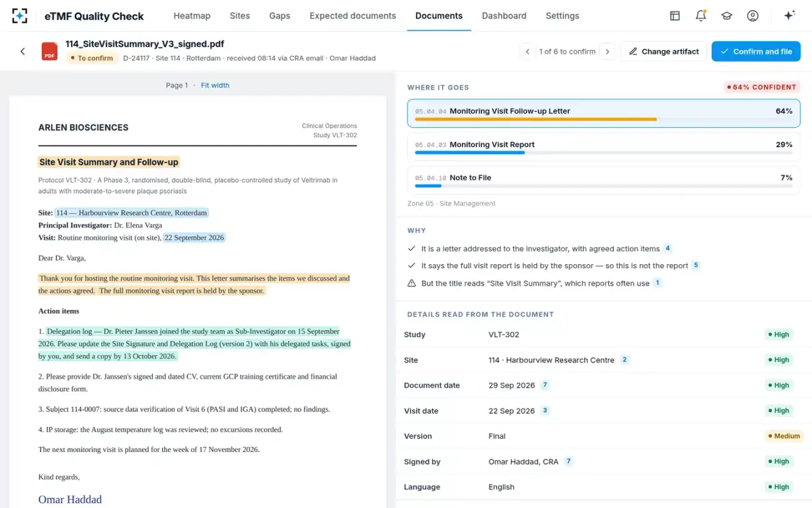Click Document date value 29 Sep 2026
Screen dimensions: 812x508
click(512, 385)
